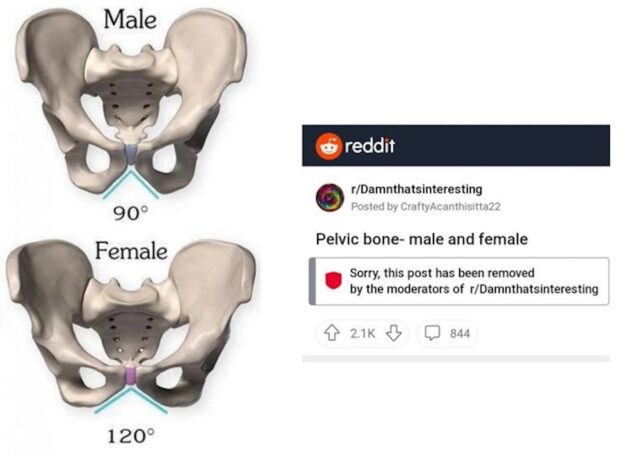The image size is (618, 454).
Task: Click the 90° angle label
Action: tap(130, 214)
